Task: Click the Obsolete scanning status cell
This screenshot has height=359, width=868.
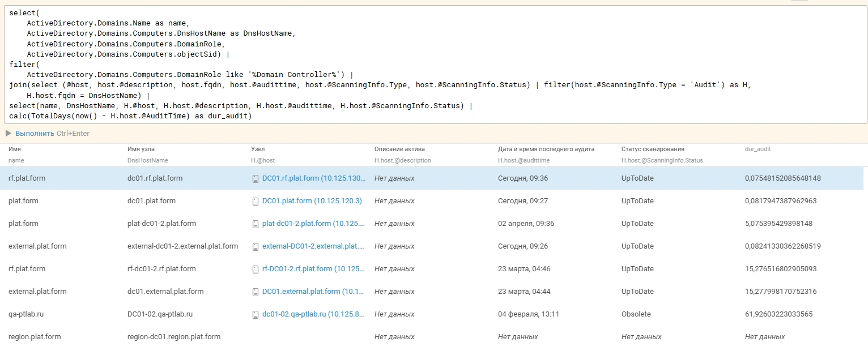Action: [x=636, y=314]
